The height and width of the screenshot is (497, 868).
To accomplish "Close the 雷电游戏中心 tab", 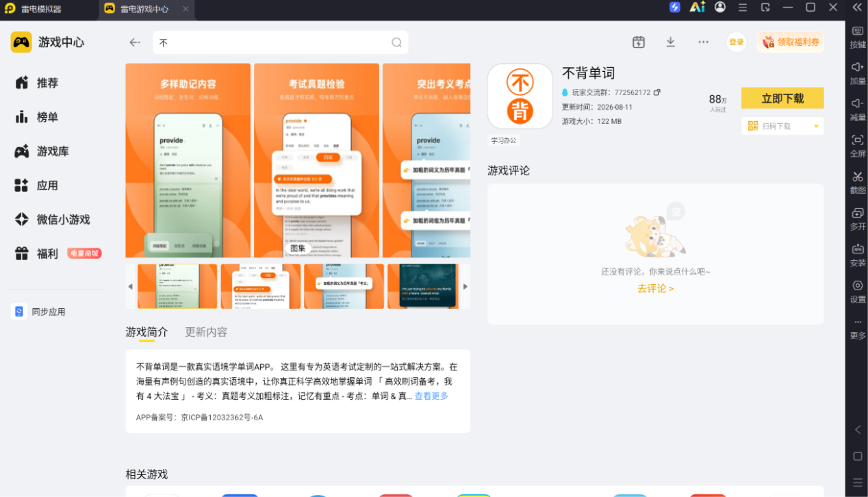I will tap(186, 9).
